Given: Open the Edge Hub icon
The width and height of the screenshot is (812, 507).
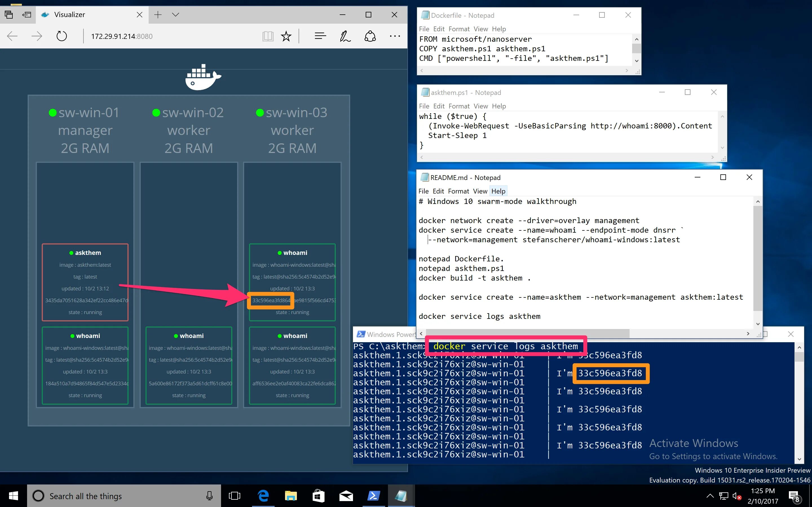Looking at the screenshot, I should [320, 36].
